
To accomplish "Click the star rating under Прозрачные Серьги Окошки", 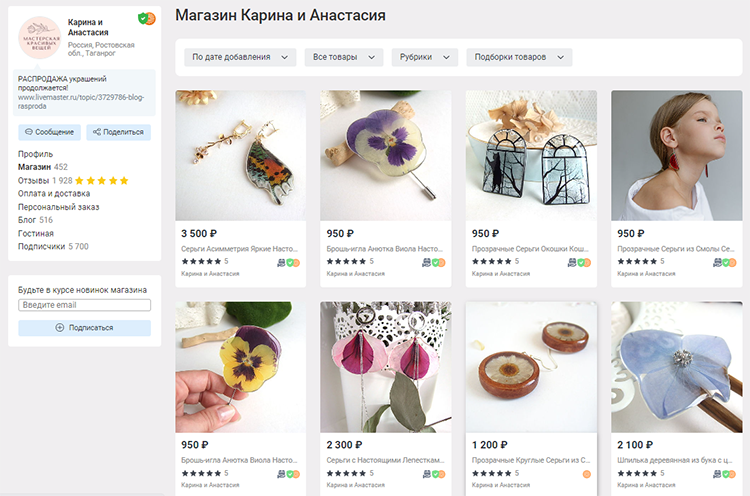I will pyautogui.click(x=493, y=262).
